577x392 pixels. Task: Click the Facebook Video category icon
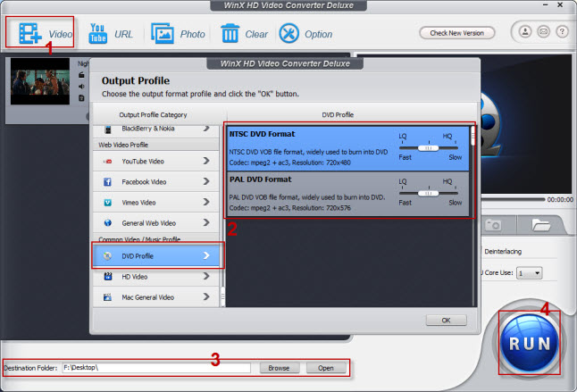point(107,181)
